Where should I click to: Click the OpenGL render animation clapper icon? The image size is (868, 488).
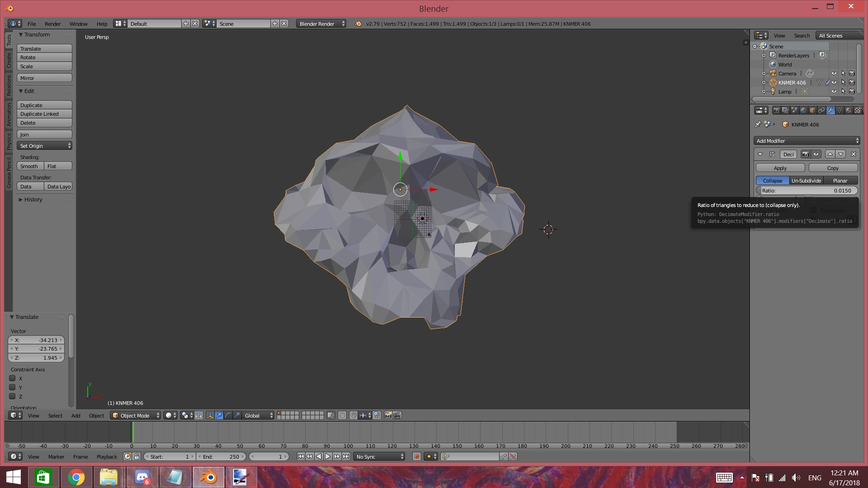pyautogui.click(x=397, y=415)
